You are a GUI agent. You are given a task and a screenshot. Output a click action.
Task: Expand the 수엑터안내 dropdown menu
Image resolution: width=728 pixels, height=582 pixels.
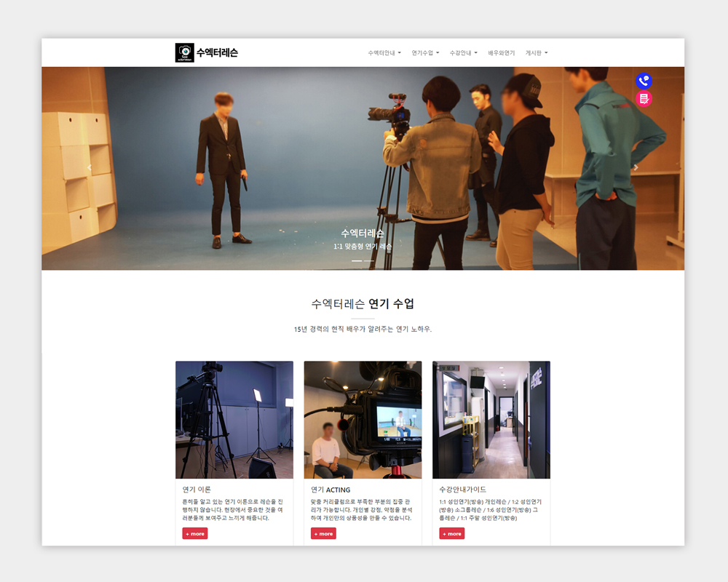[x=384, y=53]
